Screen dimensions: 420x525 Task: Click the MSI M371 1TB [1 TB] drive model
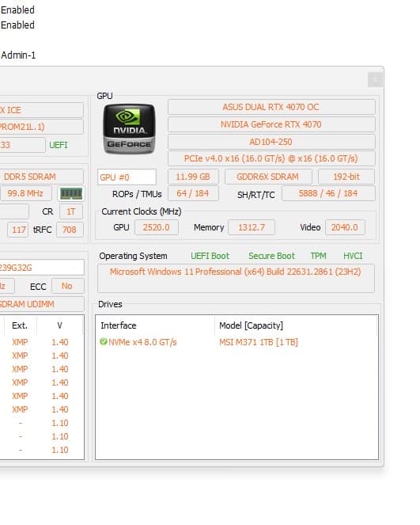click(259, 342)
